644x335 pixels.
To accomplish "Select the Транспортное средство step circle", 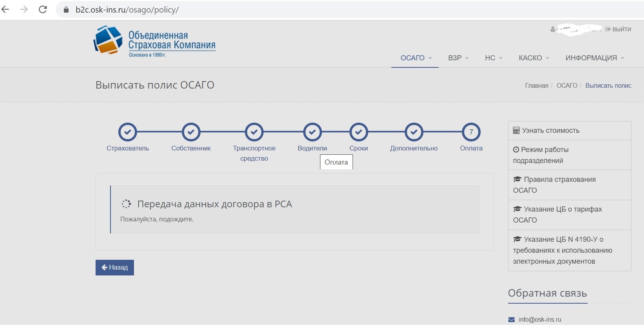I will point(254,132).
